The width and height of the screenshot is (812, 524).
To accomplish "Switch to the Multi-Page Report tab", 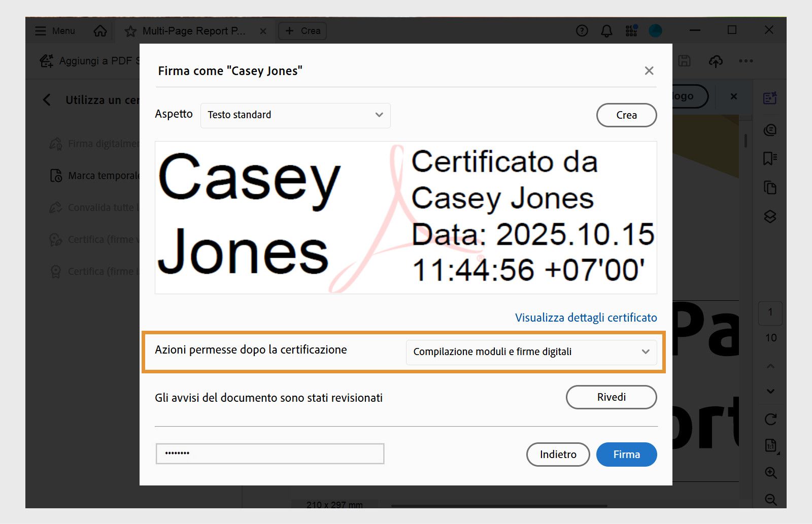I will (194, 31).
